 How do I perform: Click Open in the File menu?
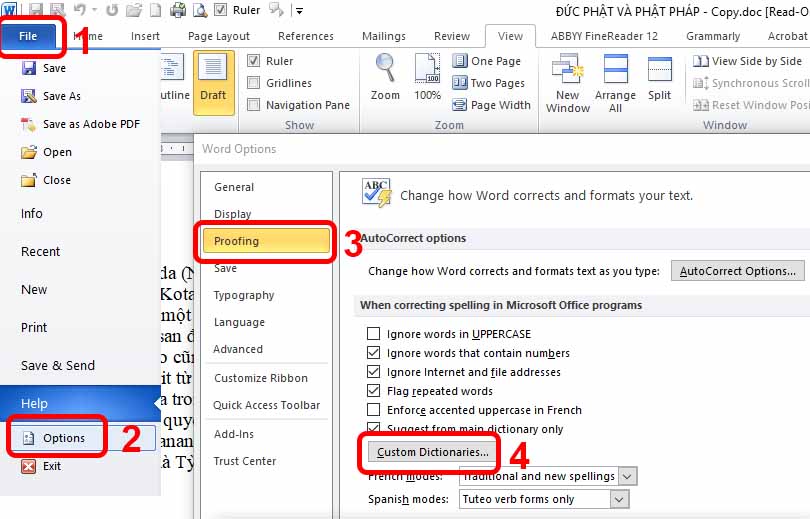tap(46, 152)
